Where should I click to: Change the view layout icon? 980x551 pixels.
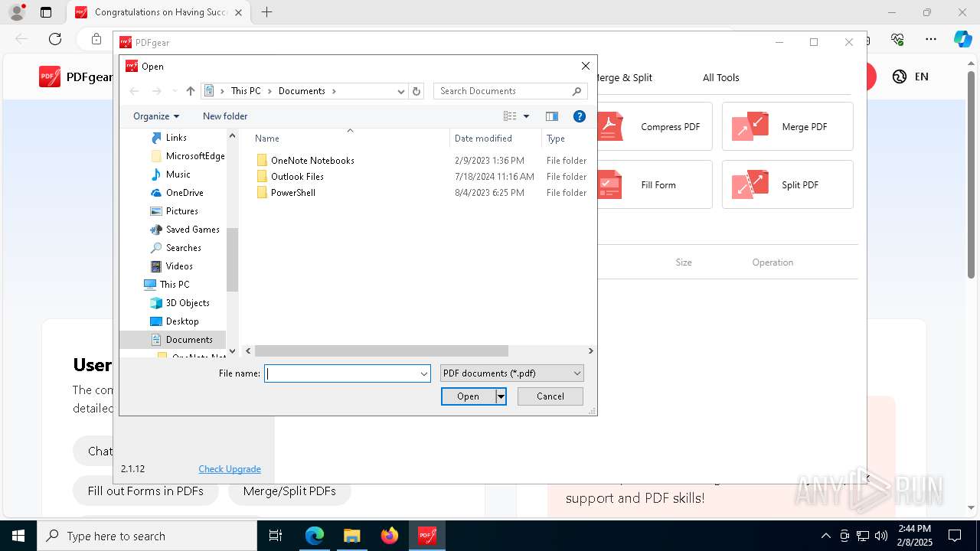(x=510, y=116)
